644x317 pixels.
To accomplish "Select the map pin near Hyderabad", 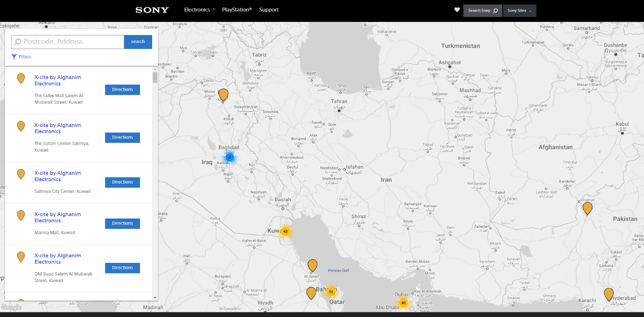I will pyautogui.click(x=609, y=294).
